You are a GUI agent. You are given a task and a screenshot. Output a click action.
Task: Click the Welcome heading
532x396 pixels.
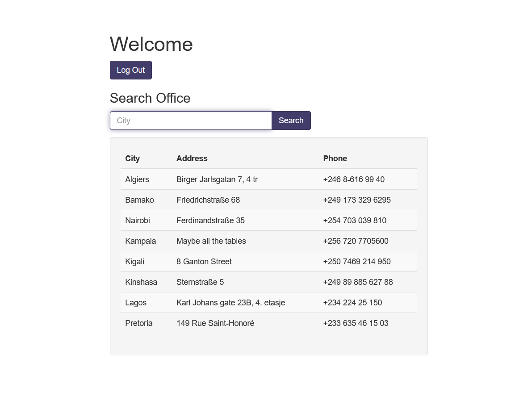(x=151, y=44)
